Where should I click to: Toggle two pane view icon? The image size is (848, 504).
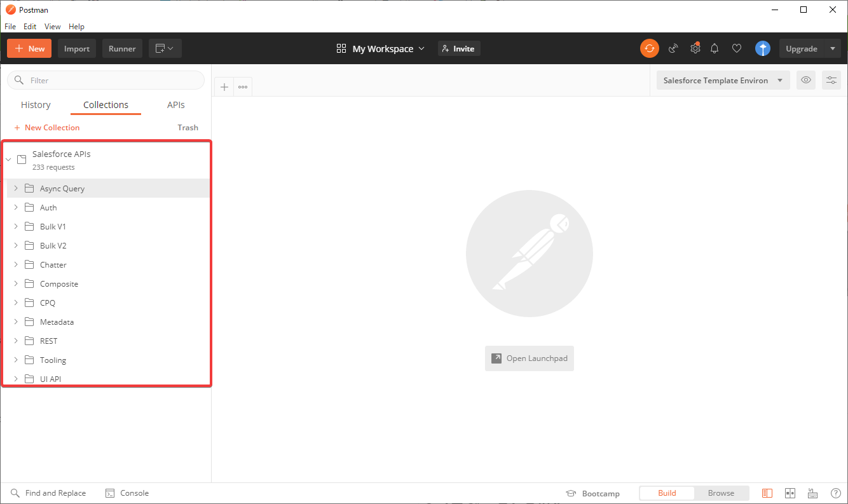[x=790, y=493]
